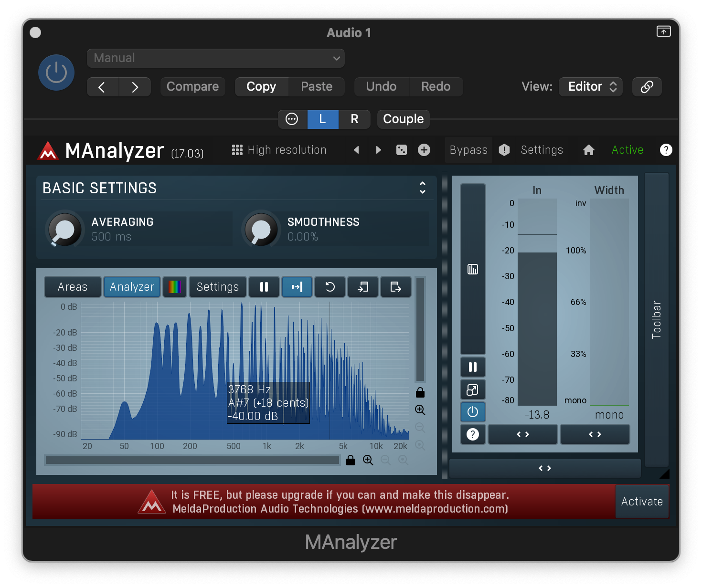
Task: Click the home icon in header
Action: (x=589, y=150)
